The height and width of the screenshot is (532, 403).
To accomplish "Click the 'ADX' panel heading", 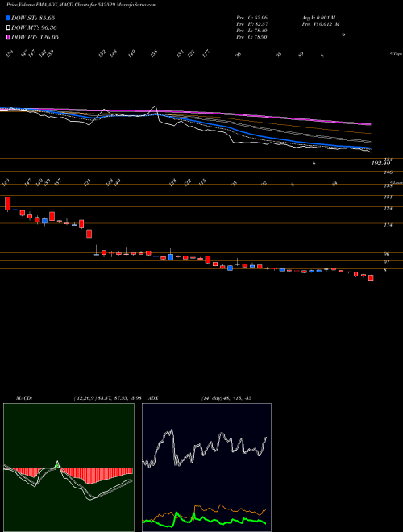I will pos(154,398).
